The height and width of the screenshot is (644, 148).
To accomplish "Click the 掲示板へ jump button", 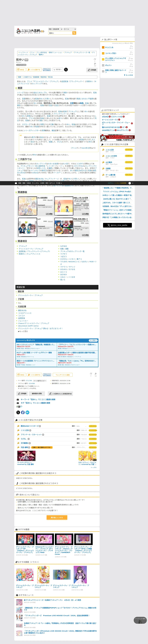I will coord(58,69).
